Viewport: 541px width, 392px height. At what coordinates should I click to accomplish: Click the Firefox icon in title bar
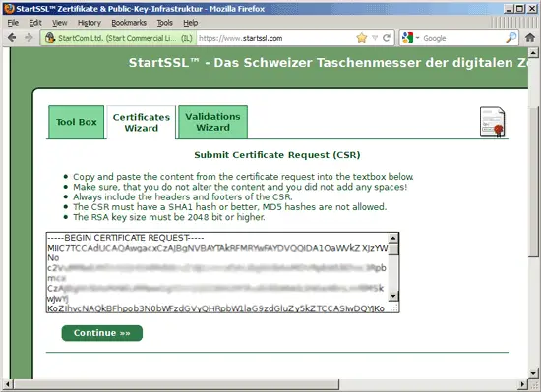pos(9,8)
